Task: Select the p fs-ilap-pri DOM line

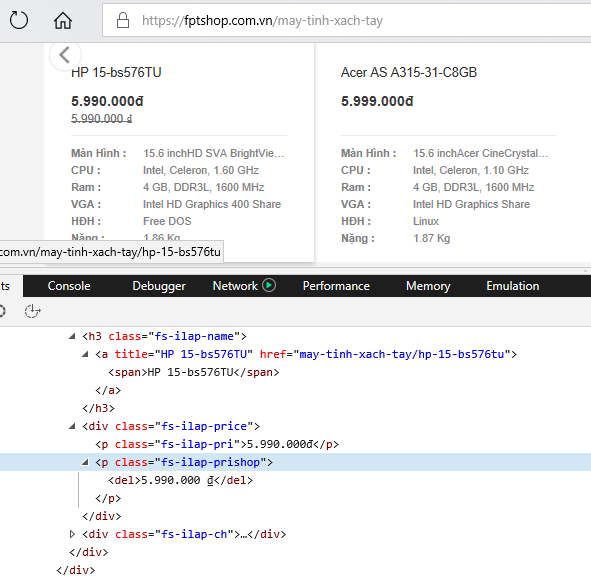Action: 217,444
